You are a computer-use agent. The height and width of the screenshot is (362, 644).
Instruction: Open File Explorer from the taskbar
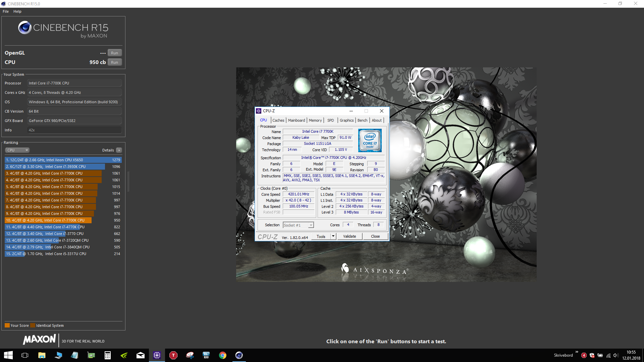[42, 355]
